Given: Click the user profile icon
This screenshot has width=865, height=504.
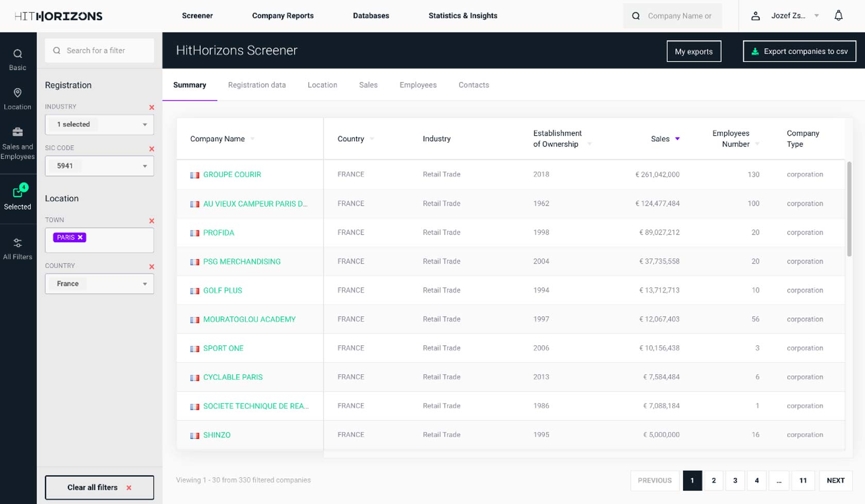Looking at the screenshot, I should pos(756,16).
